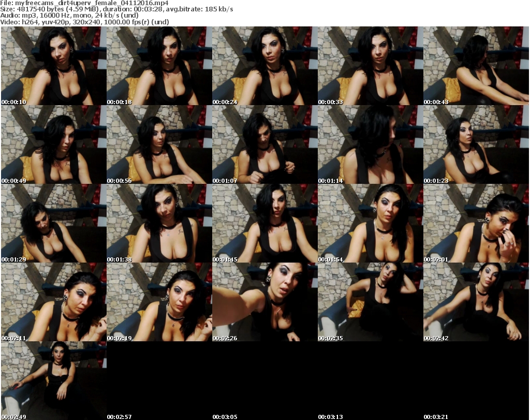Click the 00:03:05 timestamp on black frame

click(225, 417)
